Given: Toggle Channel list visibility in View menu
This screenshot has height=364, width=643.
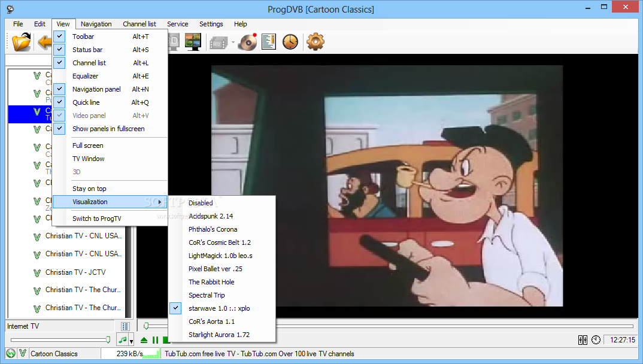Looking at the screenshot, I should coord(110,63).
